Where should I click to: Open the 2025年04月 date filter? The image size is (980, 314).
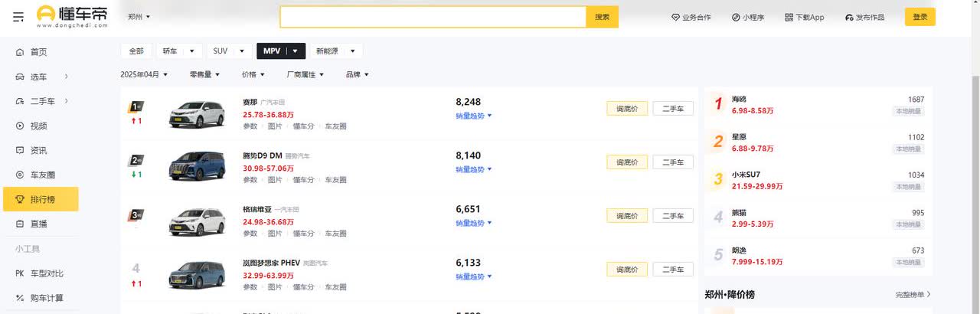(143, 74)
